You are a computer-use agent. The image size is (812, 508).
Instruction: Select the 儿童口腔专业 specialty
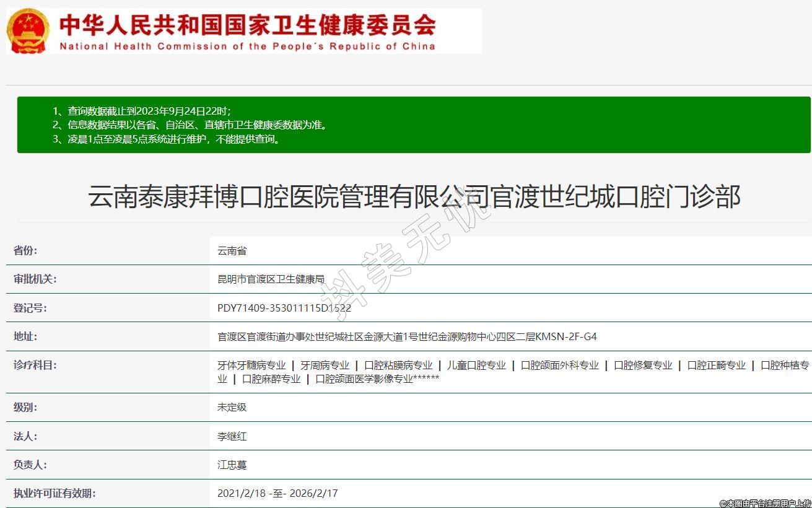coord(476,366)
